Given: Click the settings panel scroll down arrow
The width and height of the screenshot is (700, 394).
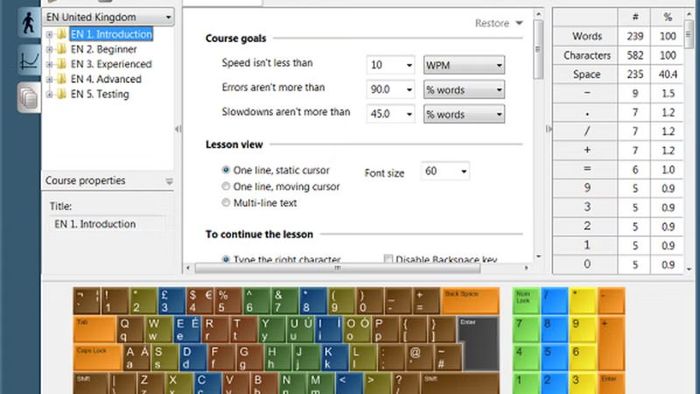Looking at the screenshot, I should (538, 257).
